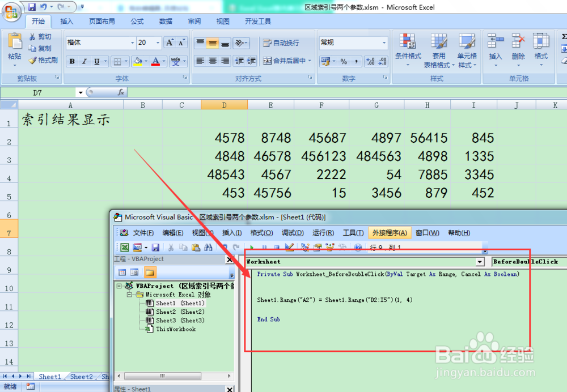Select the Sheet2 tab in Excel

tap(81, 377)
